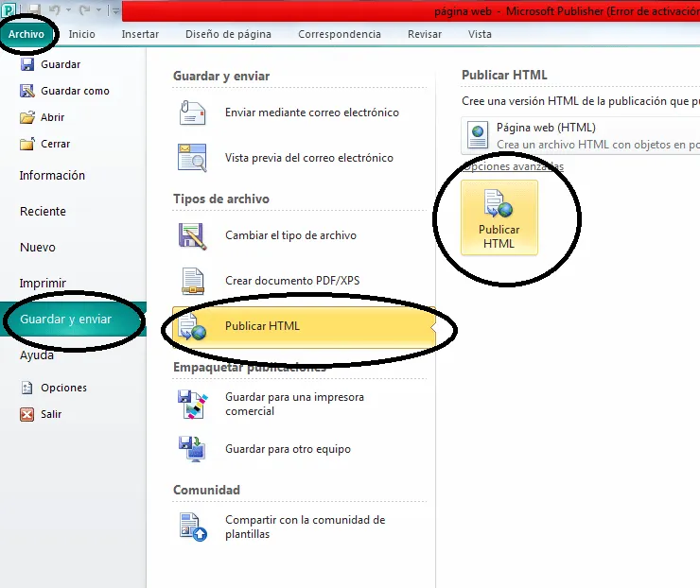Image resolution: width=700 pixels, height=588 pixels.
Task: Click the Cambiar el tipo de archivo icon
Action: [x=192, y=235]
